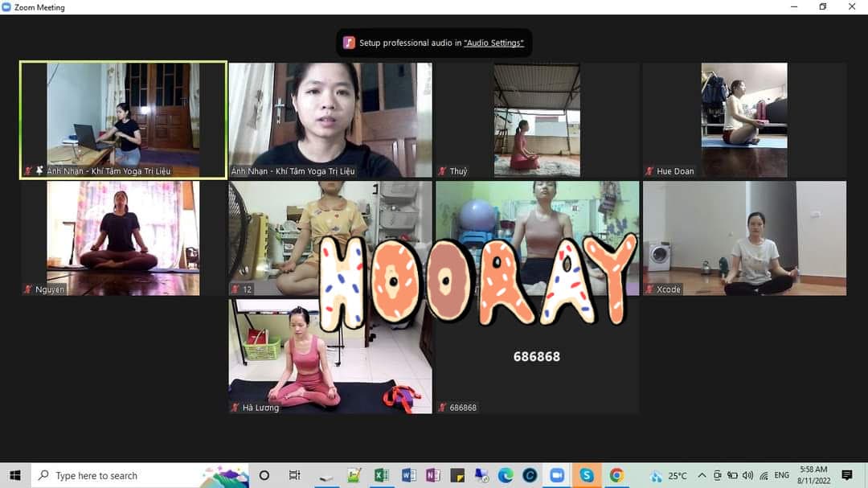The image size is (868, 488).
Task: Open the Audio Settings link in the banner
Action: tap(493, 43)
